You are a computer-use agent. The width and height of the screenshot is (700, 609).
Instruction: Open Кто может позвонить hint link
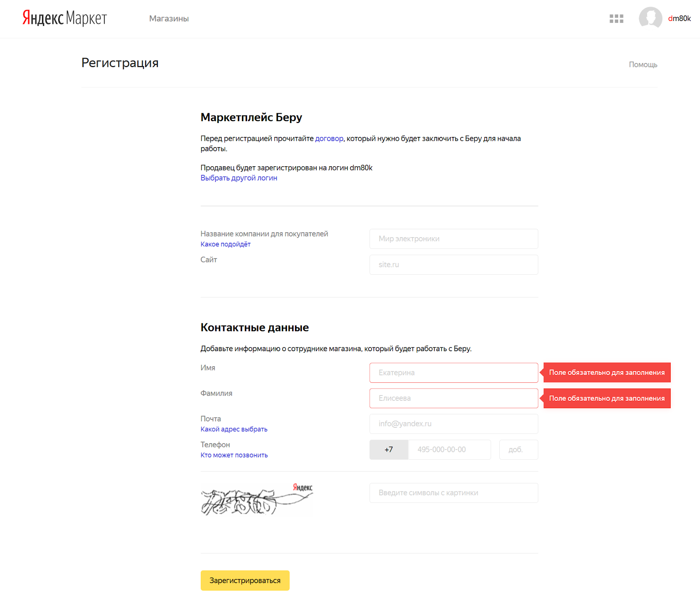click(x=234, y=455)
